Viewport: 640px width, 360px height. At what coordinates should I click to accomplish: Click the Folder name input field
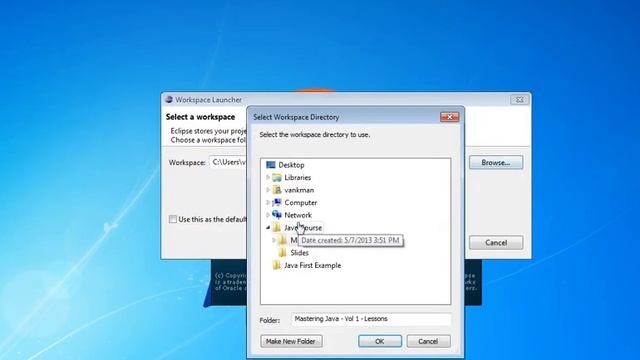(371, 319)
